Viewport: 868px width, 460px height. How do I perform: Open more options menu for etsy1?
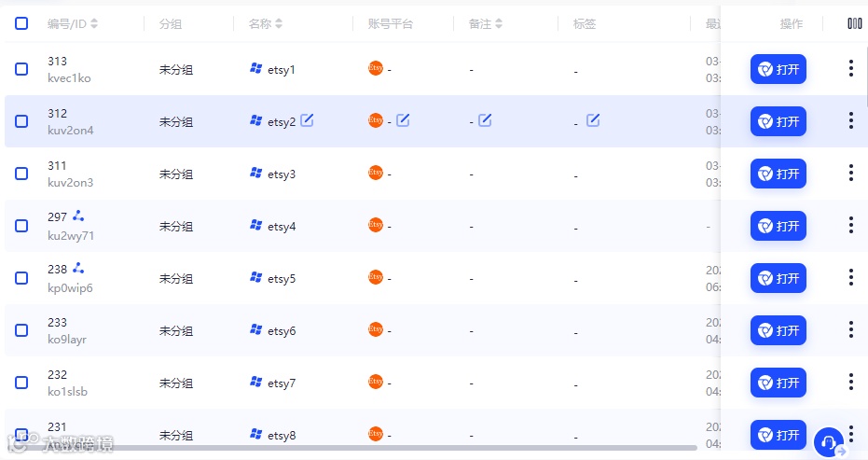click(x=851, y=69)
